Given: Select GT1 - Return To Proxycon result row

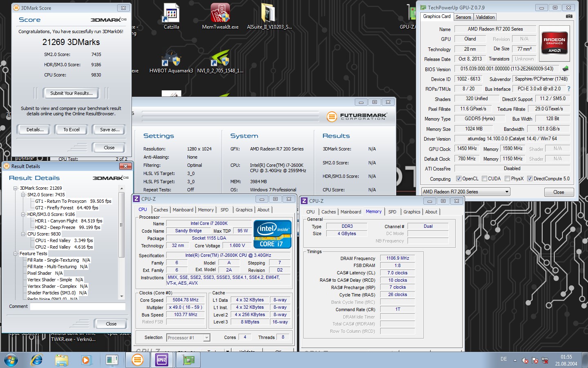Looking at the screenshot, I should (x=73, y=201).
